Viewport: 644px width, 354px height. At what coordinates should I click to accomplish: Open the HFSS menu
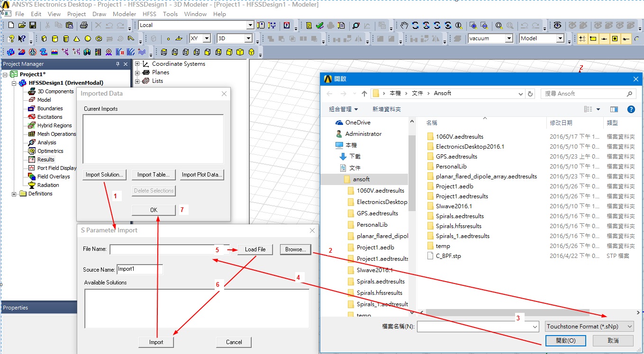[150, 14]
